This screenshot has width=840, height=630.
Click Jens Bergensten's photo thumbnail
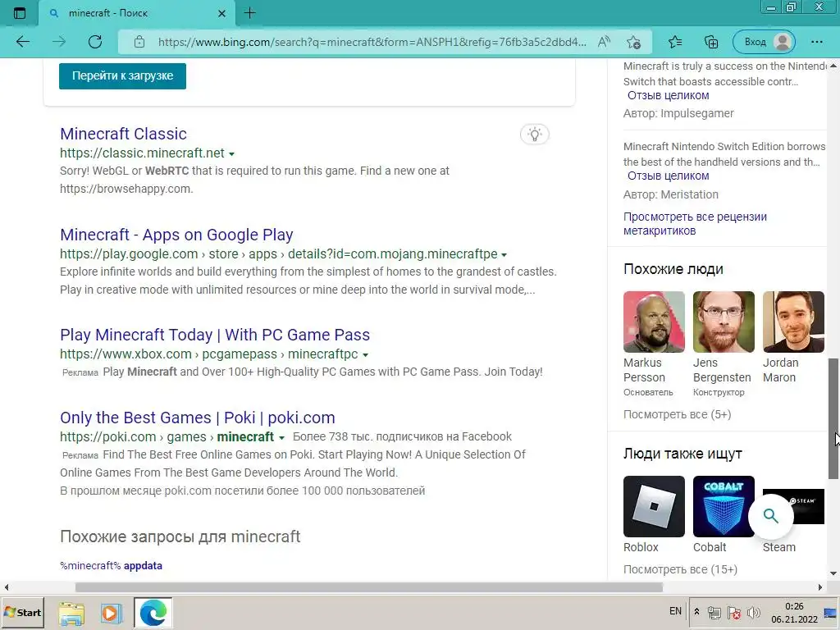tap(724, 322)
